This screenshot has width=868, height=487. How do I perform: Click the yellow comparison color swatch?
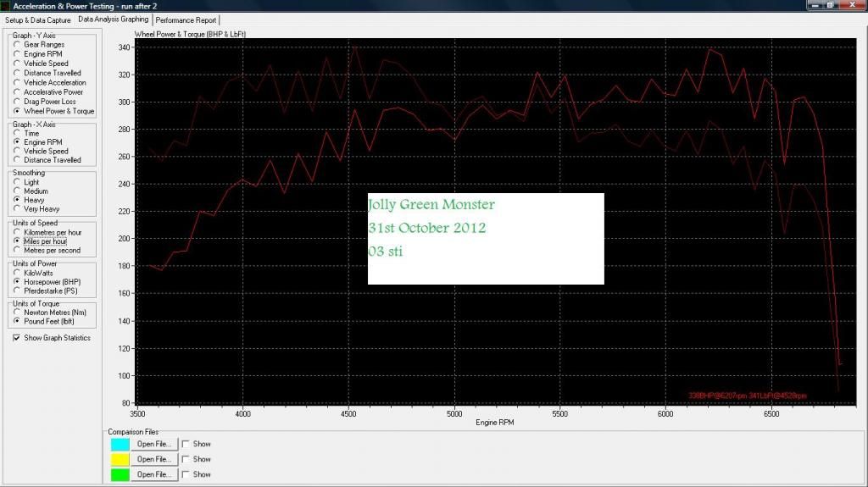point(120,459)
